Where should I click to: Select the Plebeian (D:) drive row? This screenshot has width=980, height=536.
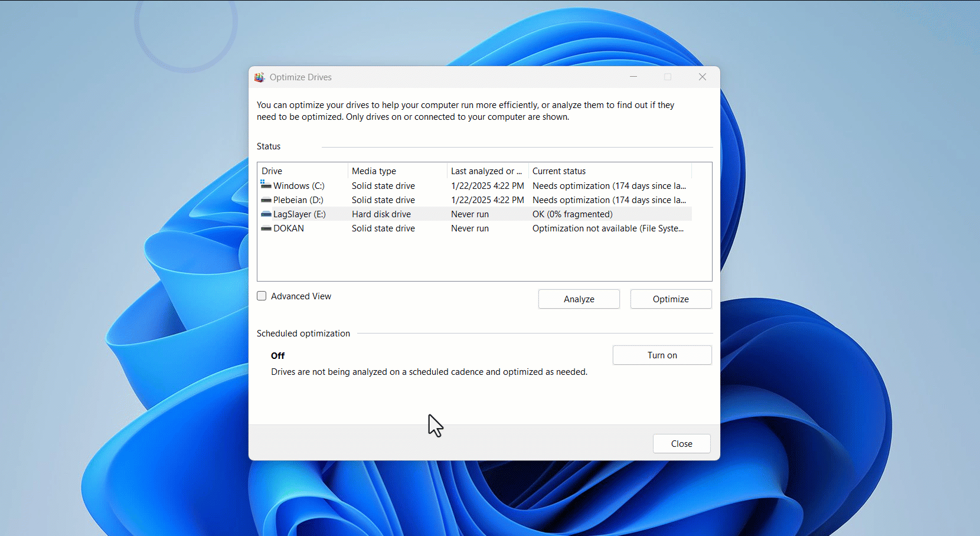click(x=413, y=200)
